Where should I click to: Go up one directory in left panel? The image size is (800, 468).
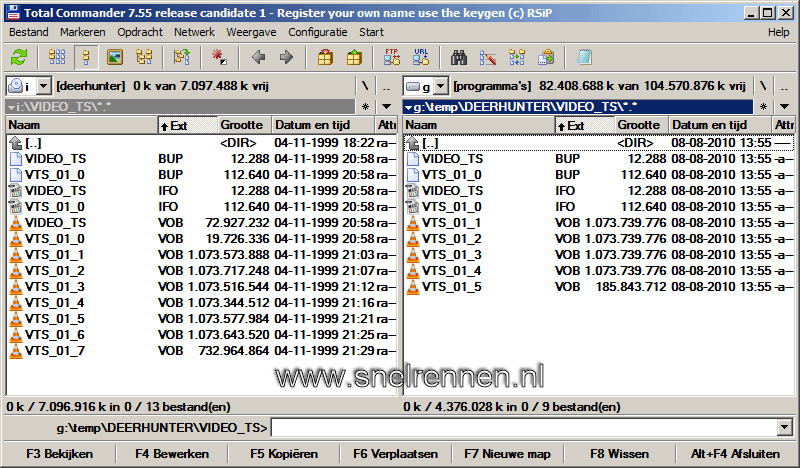[387, 86]
